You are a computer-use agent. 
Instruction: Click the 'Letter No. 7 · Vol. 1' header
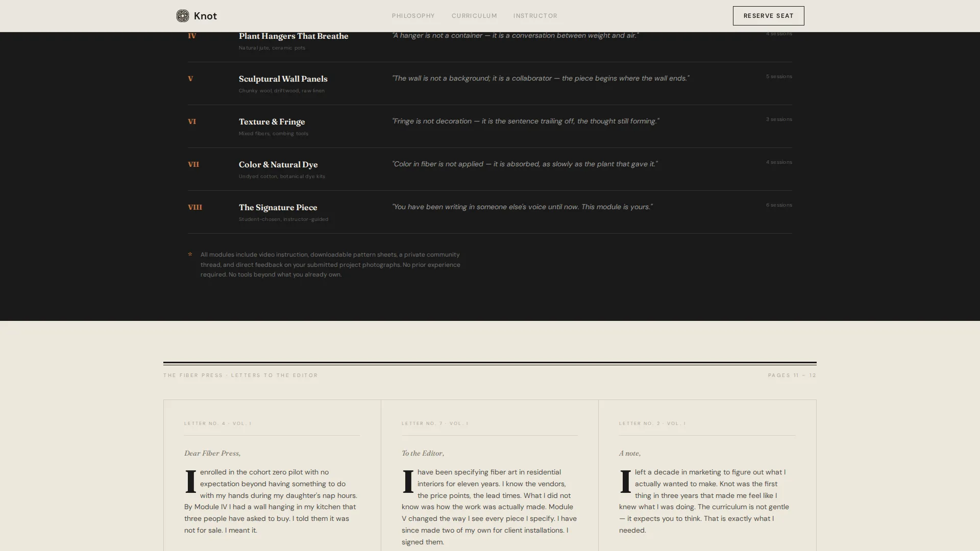[x=435, y=423]
